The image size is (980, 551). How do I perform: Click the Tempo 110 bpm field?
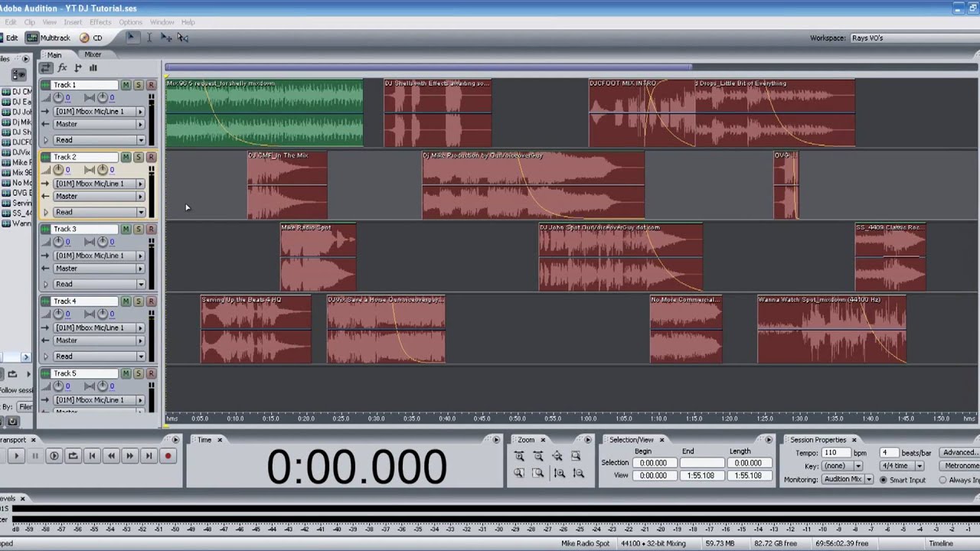point(835,452)
